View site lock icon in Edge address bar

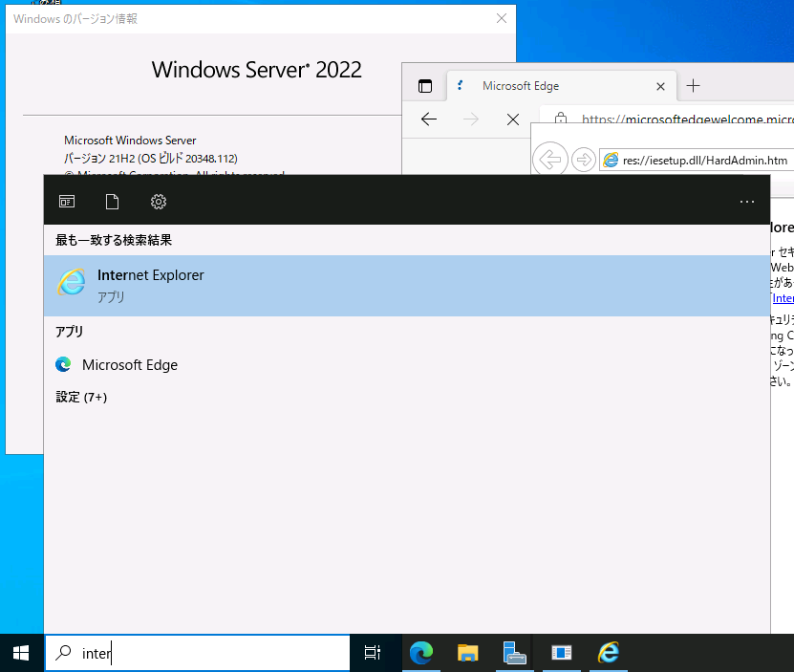point(561,119)
